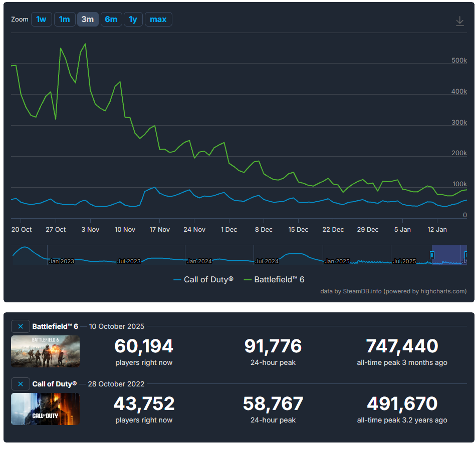Screen dimensions: 476x450
Task: Click the 10 October 2025 release date
Action: click(117, 326)
